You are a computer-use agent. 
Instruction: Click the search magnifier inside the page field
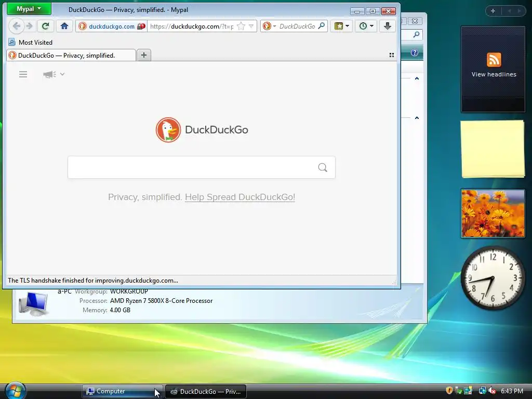coord(323,167)
